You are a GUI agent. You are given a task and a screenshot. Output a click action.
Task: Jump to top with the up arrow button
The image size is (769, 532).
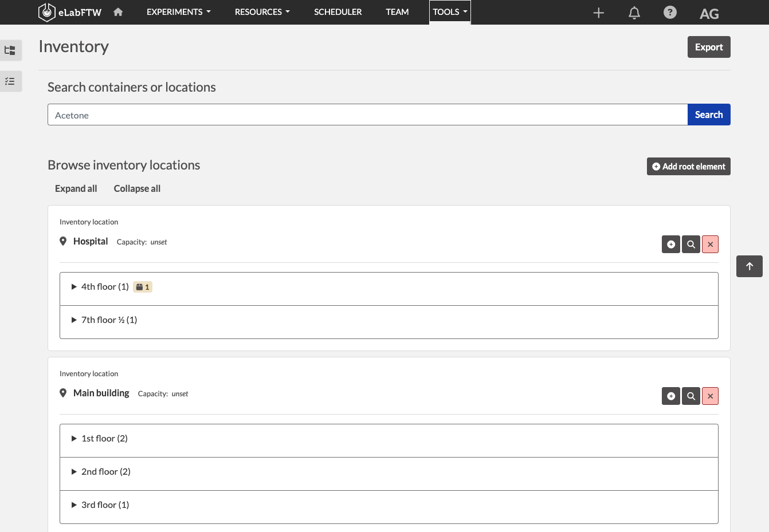750,266
